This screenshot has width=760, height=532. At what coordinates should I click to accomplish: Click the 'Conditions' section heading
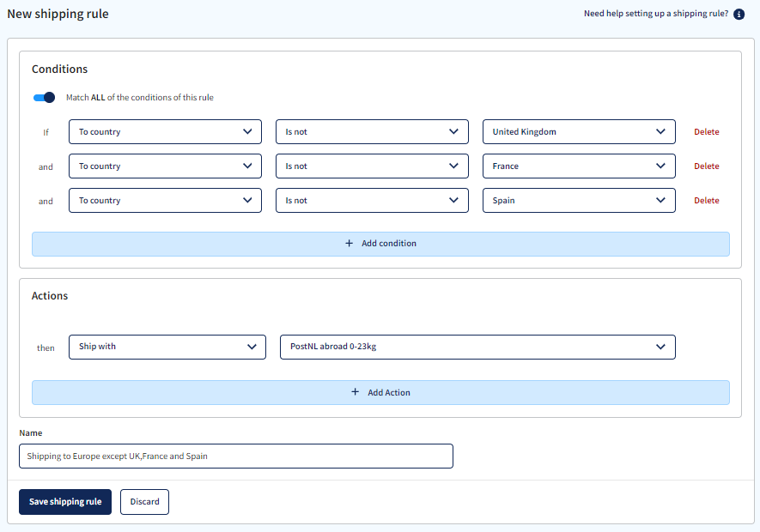[x=59, y=70]
